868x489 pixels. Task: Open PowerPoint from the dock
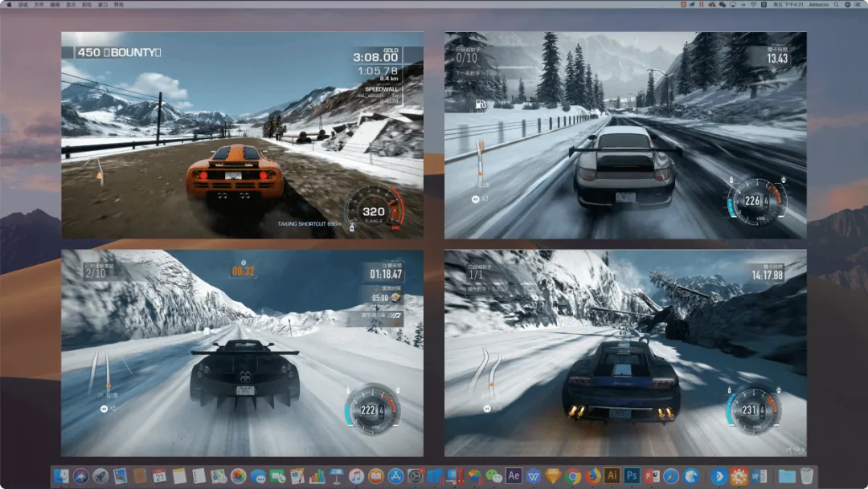(652, 475)
